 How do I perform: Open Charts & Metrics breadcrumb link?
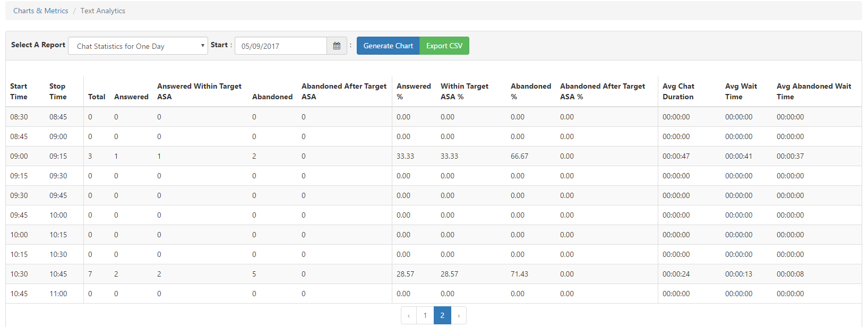click(41, 11)
